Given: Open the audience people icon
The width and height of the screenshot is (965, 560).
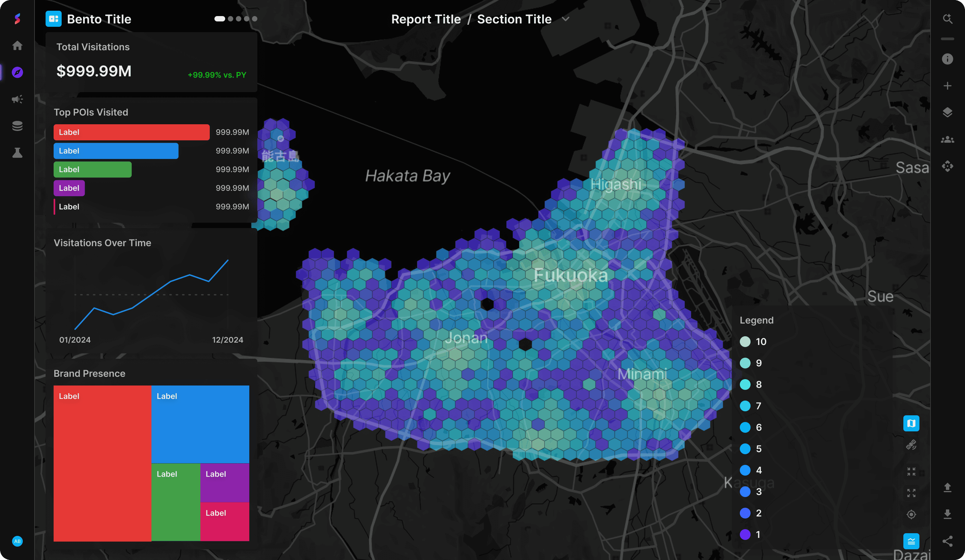Looking at the screenshot, I should point(947,140).
